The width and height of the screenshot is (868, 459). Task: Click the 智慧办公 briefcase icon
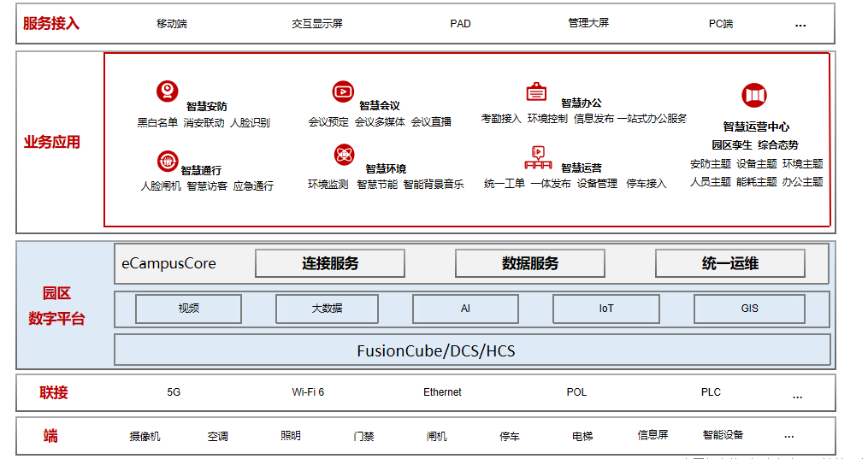pyautogui.click(x=536, y=92)
